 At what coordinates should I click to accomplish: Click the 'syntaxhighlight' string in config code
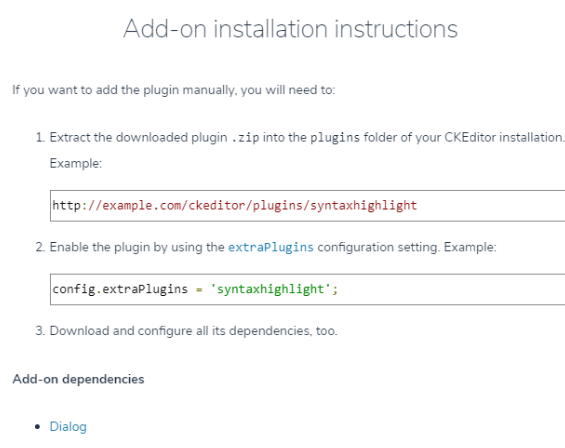(271, 289)
